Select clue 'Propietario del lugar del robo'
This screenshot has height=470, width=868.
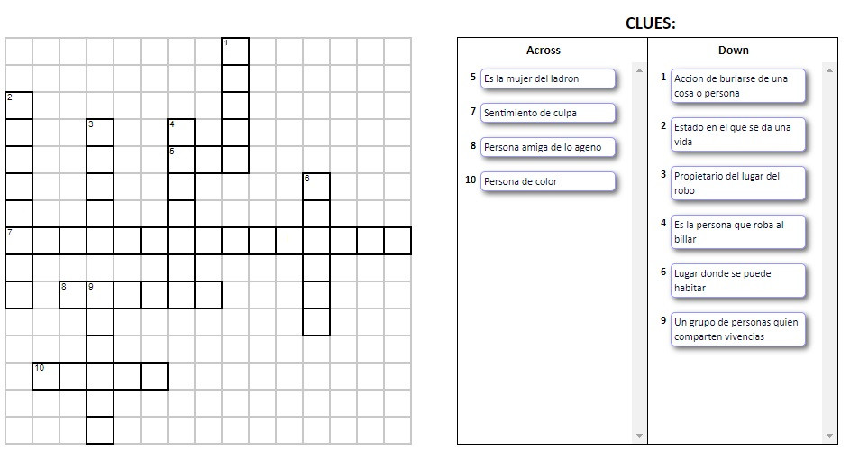(738, 183)
